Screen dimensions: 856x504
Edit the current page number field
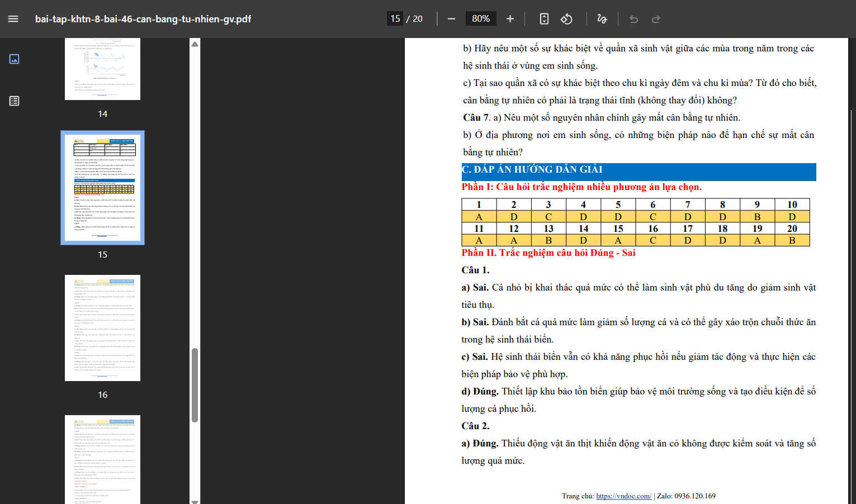pyautogui.click(x=395, y=19)
